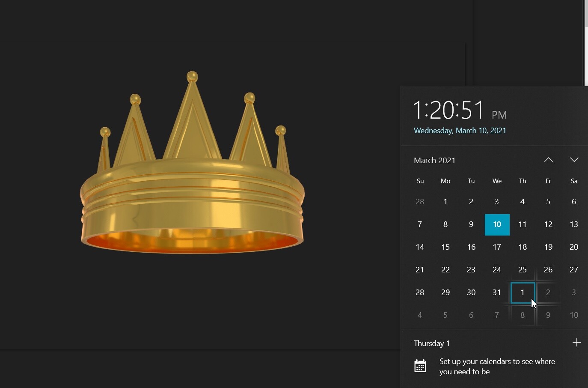588x388 pixels.
Task: Go to previous month with up chevron
Action: 548,160
